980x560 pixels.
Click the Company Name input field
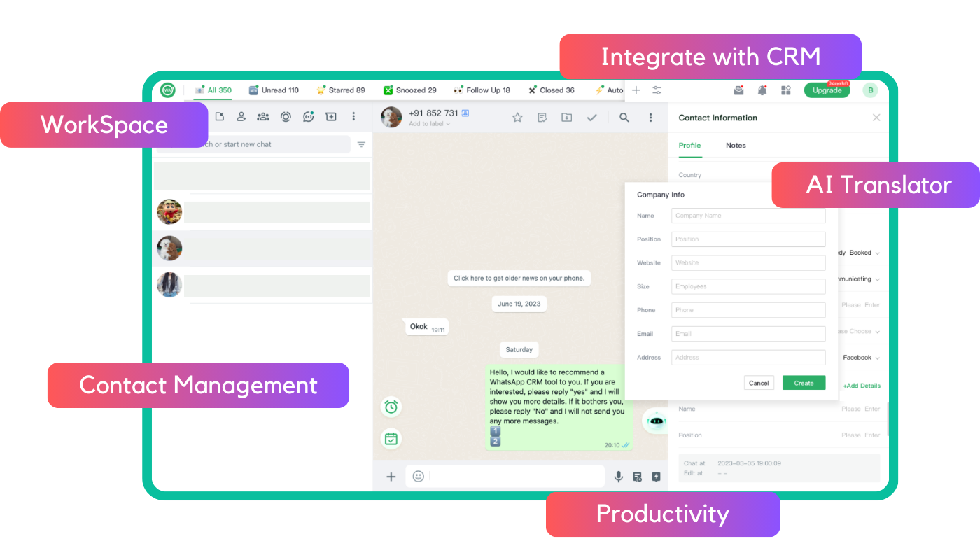(748, 216)
